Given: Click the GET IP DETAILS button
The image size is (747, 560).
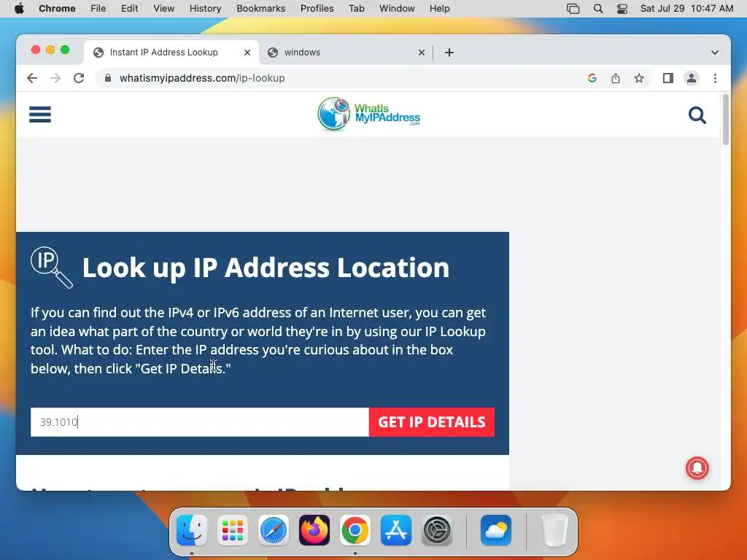Looking at the screenshot, I should tap(432, 422).
